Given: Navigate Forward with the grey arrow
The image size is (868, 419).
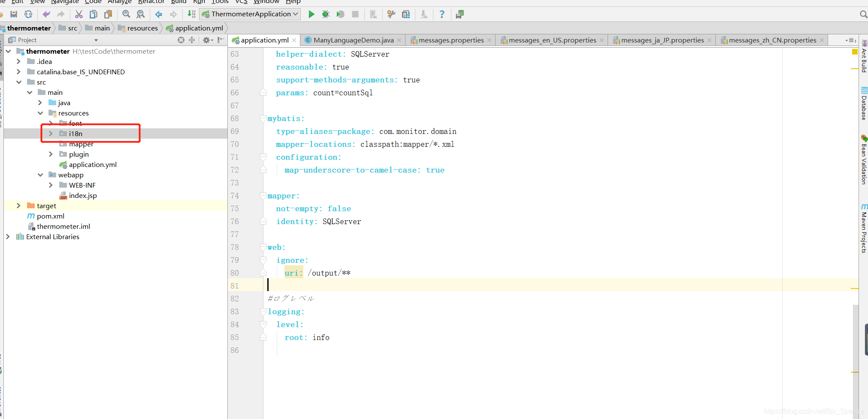Looking at the screenshot, I should coord(173,14).
